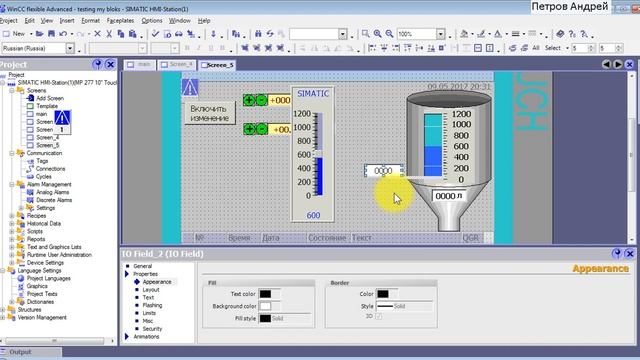Click the warning triangle alarm indicator on screen

click(x=190, y=87)
